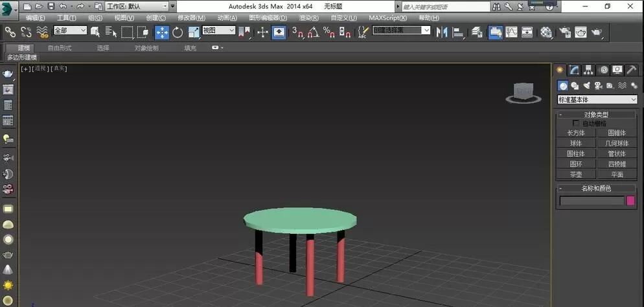This screenshot has height=307, width=644.
Task: Click the 平面 button
Action: (x=617, y=174)
